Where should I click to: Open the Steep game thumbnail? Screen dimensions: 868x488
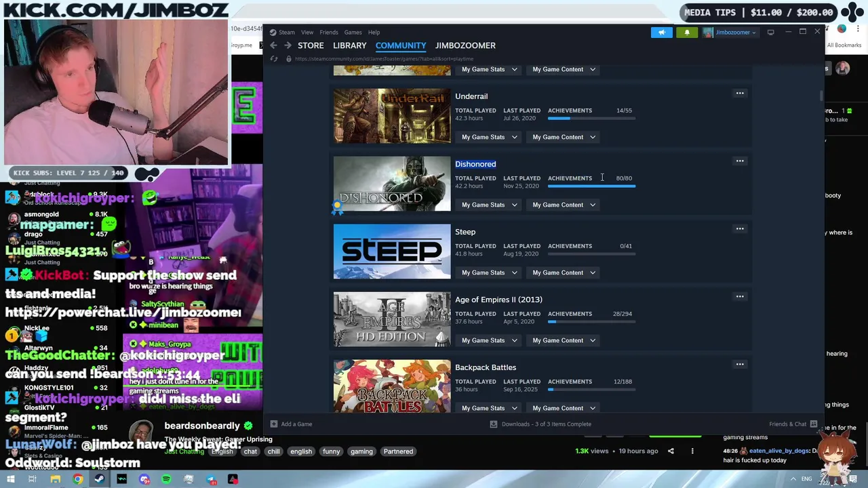(392, 251)
